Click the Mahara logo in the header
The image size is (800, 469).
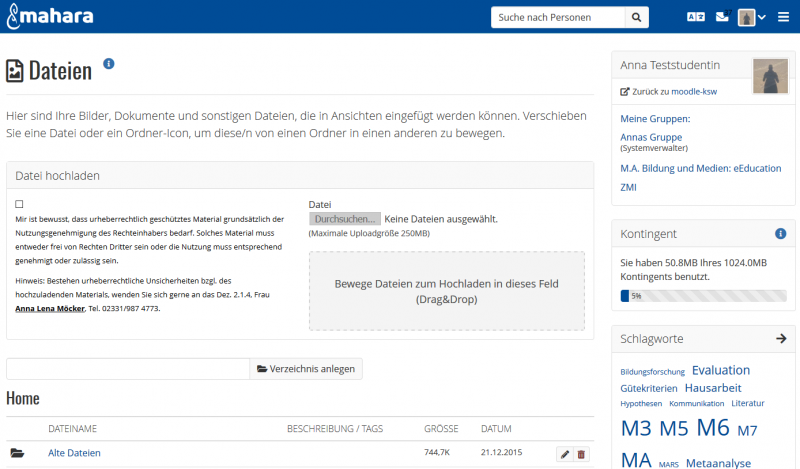50,16
